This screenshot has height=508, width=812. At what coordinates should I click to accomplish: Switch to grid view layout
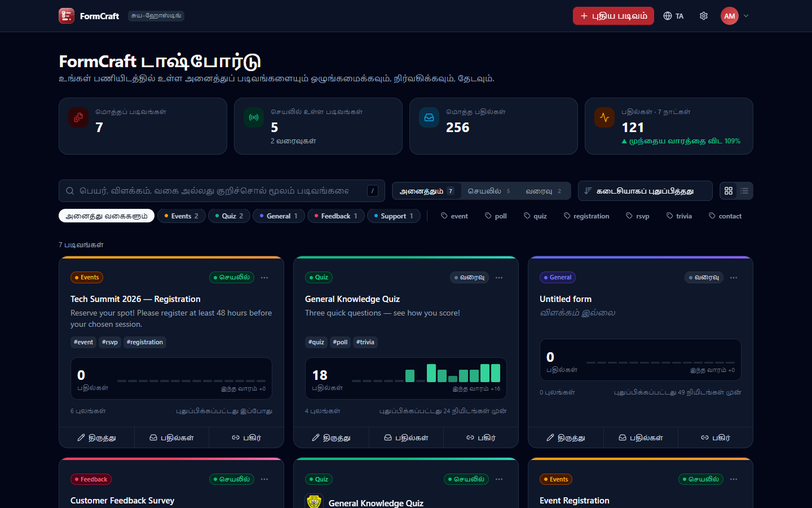click(x=729, y=191)
